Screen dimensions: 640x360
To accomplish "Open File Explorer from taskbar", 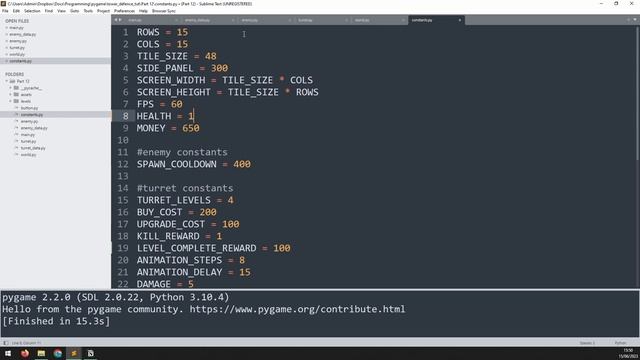I will [x=41, y=353].
